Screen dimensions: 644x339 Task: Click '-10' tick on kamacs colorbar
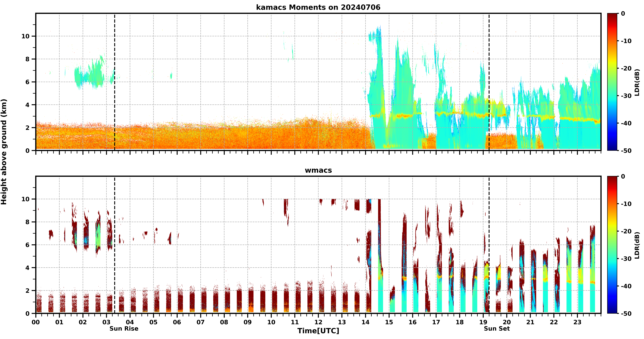[626, 41]
